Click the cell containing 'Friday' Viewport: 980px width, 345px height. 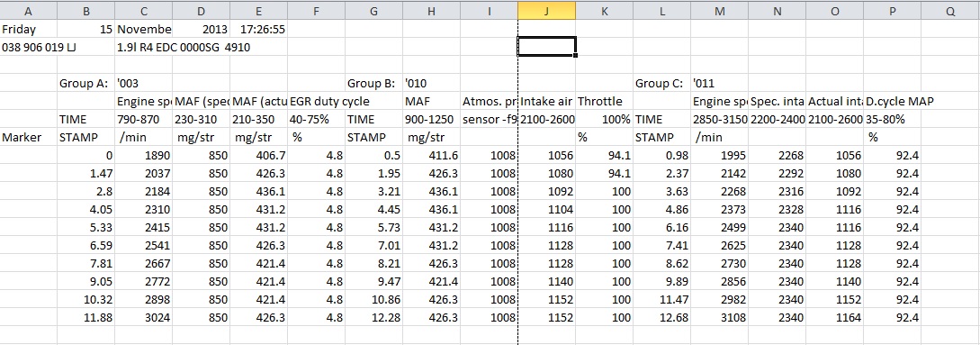pyautogui.click(x=29, y=29)
